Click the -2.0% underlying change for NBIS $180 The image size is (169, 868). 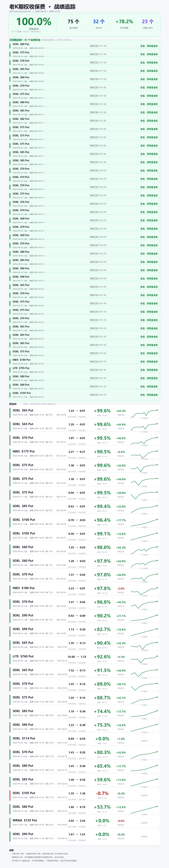(121, 589)
